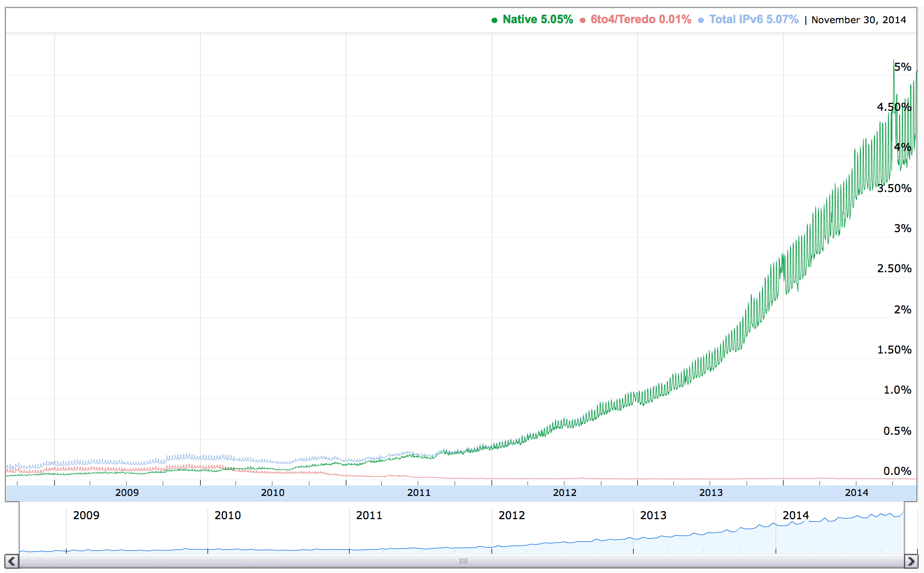Click the 1.0% y-axis label
This screenshot has height=573, width=924.
(x=897, y=390)
